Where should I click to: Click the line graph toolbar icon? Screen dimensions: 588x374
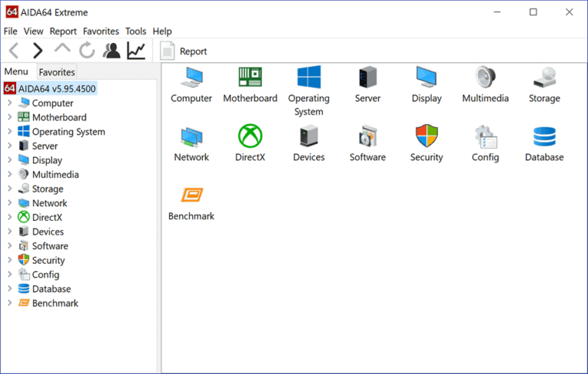coord(136,51)
